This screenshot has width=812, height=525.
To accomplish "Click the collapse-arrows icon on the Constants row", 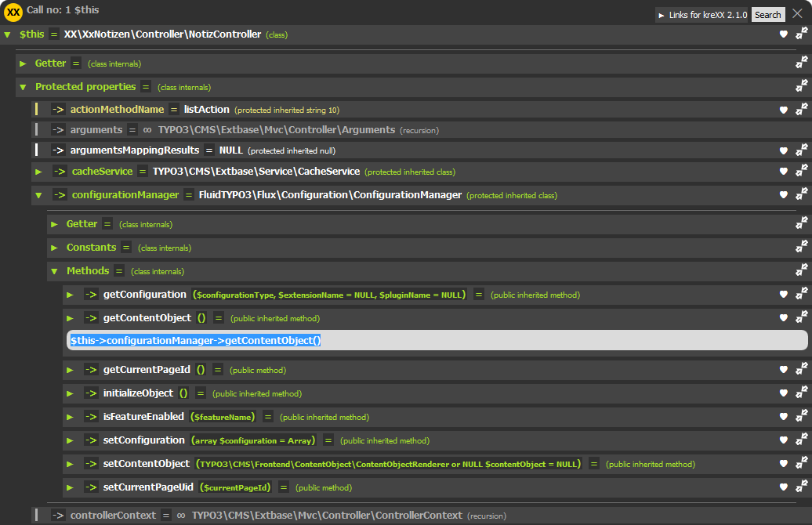I will click(x=801, y=247).
